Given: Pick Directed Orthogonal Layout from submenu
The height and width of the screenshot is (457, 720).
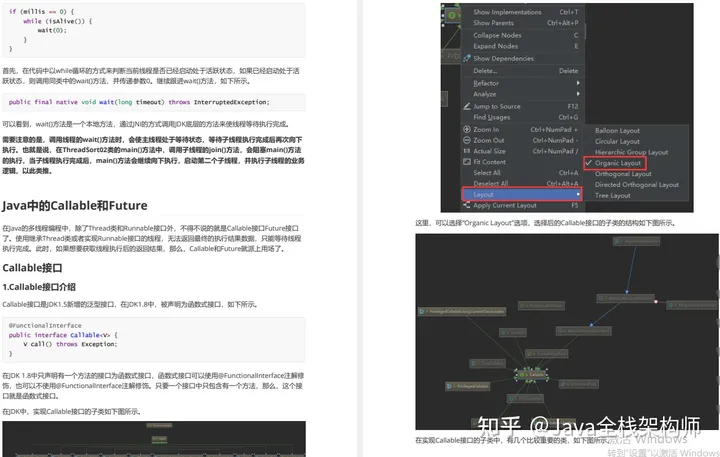Looking at the screenshot, I should 636,185.
